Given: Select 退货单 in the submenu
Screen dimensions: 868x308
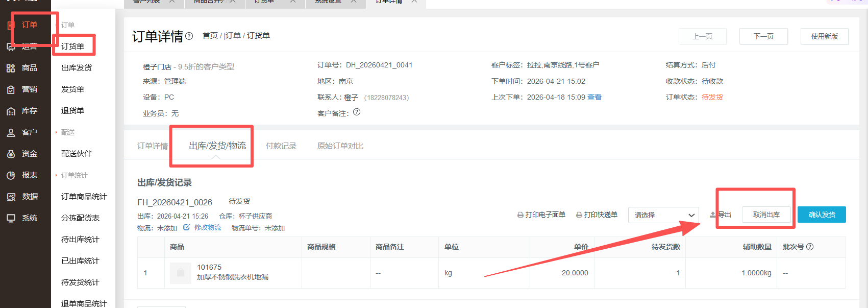Looking at the screenshot, I should coord(72,110).
